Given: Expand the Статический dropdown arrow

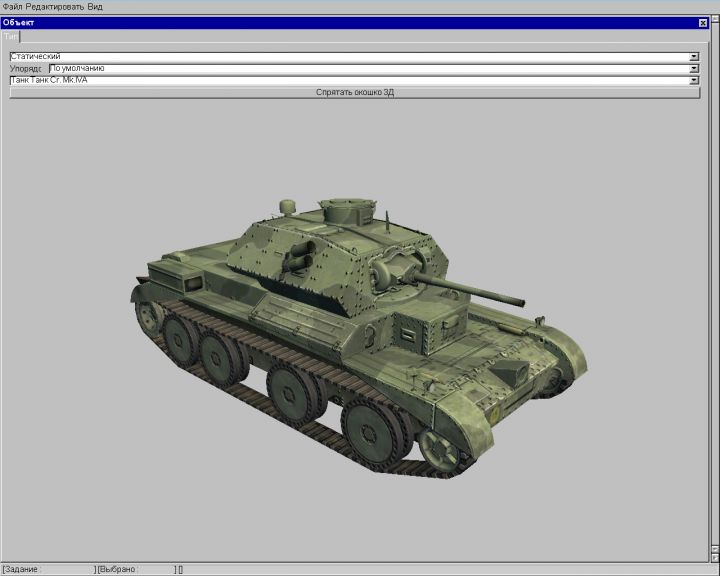Looking at the screenshot, I should pos(694,57).
